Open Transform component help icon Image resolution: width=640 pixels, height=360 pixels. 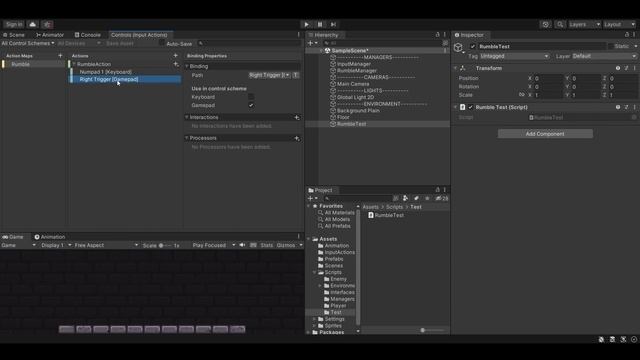[x=618, y=68]
